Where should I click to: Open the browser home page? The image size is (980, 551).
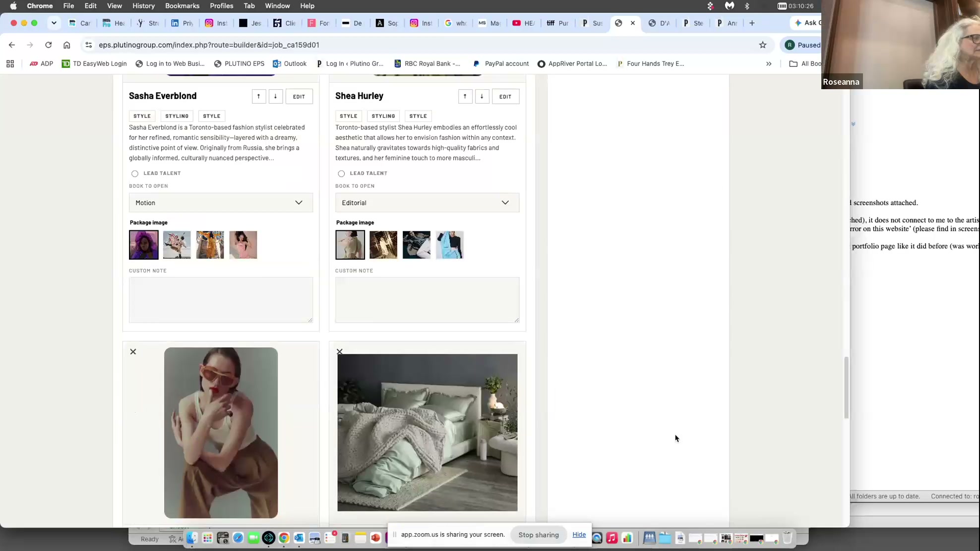(x=66, y=45)
